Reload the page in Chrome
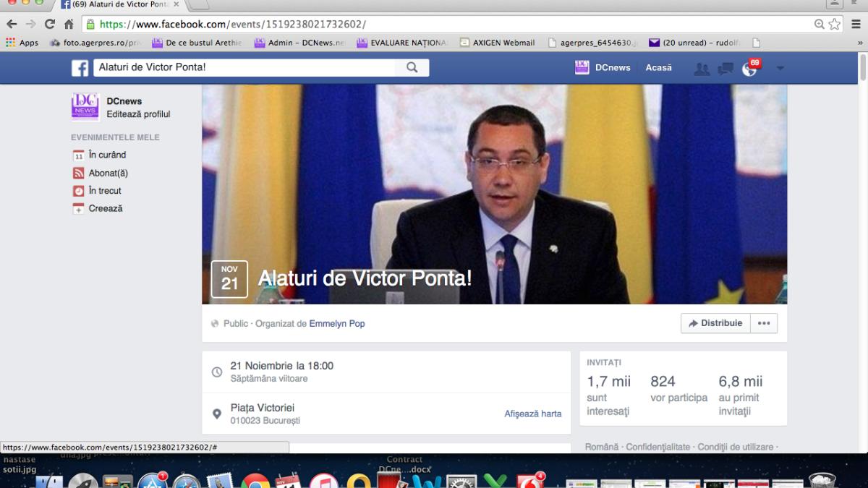Screen dimensions: 868x488 click(x=50, y=24)
